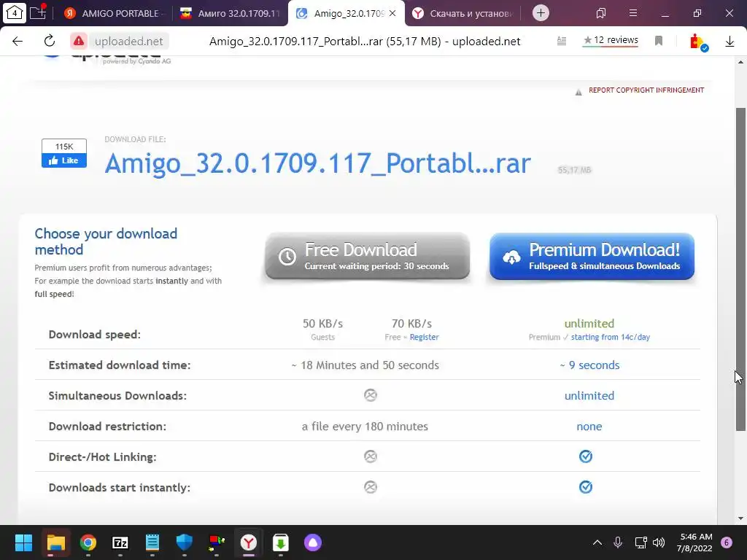This screenshot has height=560, width=747.
Task: Open the Windows Start menu
Action: point(23,542)
